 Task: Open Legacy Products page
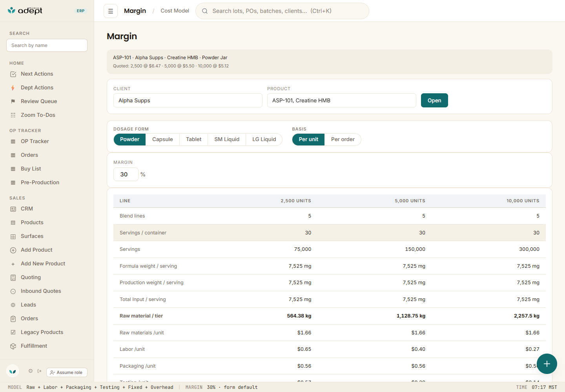42,332
